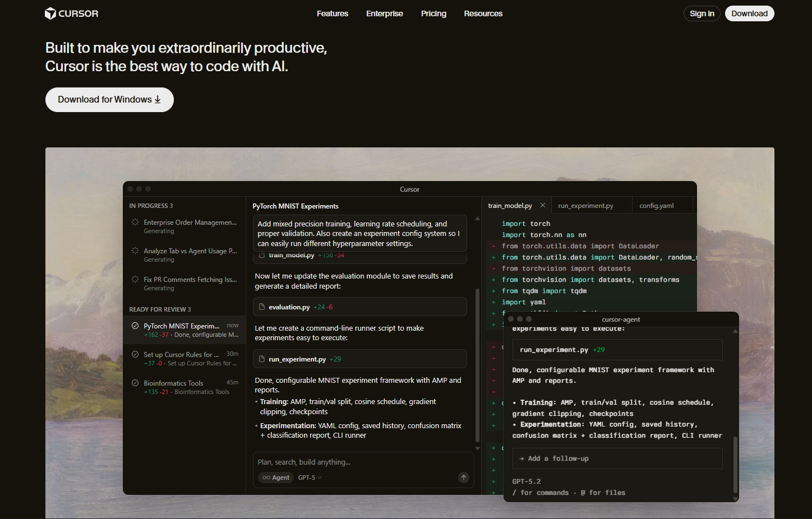Click the send arrow button in chat
The height and width of the screenshot is (519, 812).
[464, 478]
